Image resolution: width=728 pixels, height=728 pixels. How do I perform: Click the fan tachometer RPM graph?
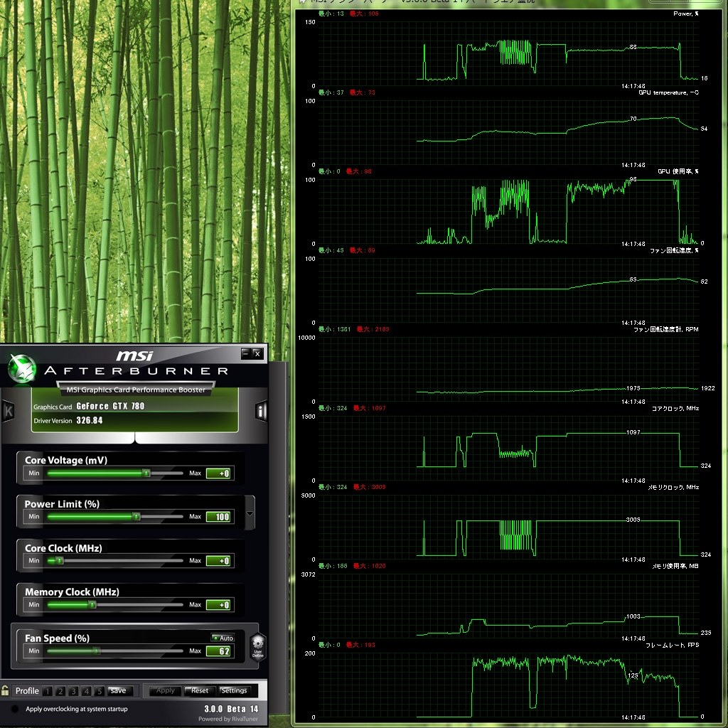tap(508, 369)
